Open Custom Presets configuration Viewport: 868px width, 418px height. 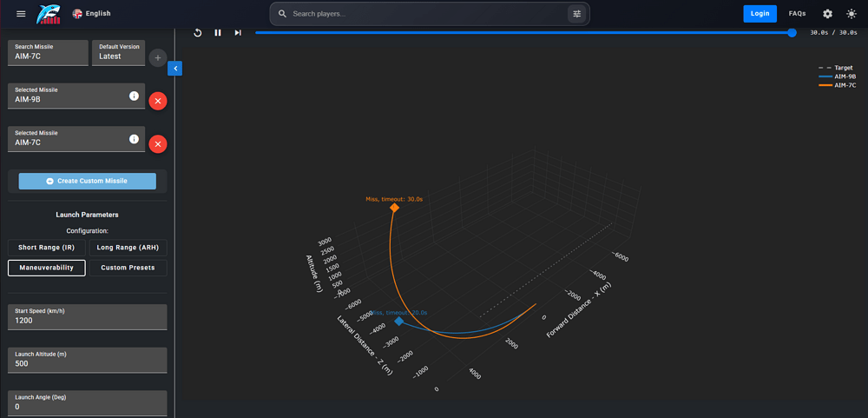tap(128, 268)
